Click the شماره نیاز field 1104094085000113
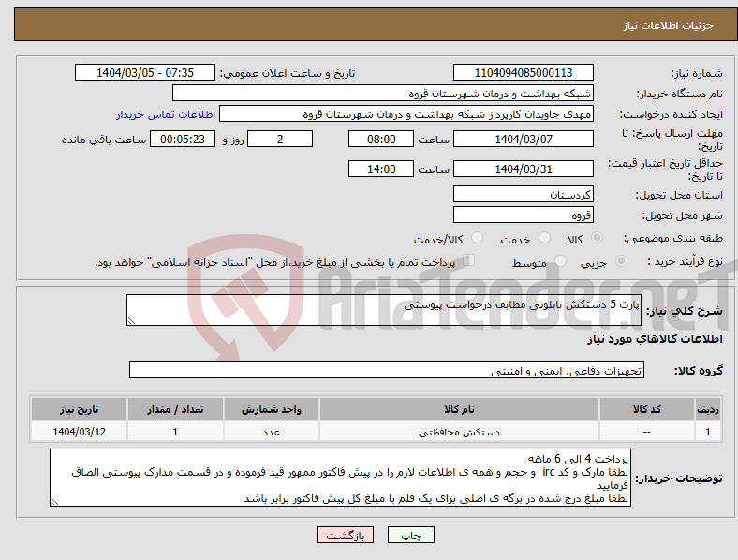 point(523,72)
